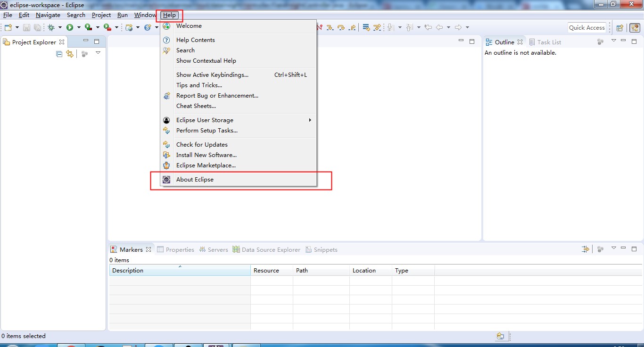Click the Forward navigation arrow icon

[458, 27]
